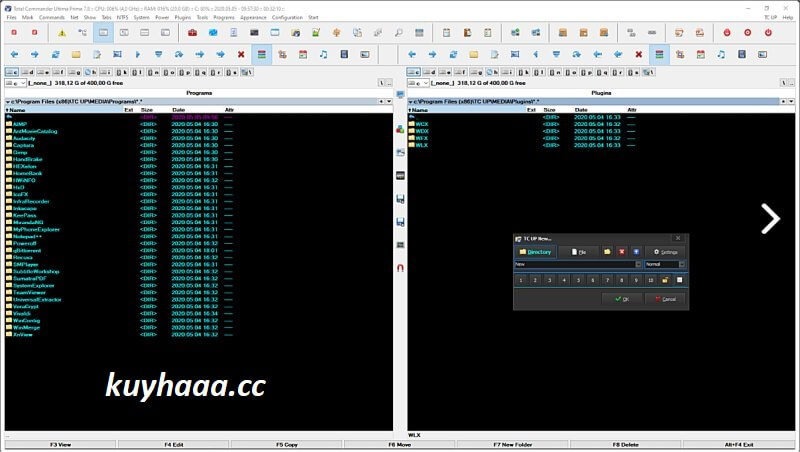The height and width of the screenshot is (452, 800).
Task: Open the right pane drive selection dropdown
Action: [418, 83]
